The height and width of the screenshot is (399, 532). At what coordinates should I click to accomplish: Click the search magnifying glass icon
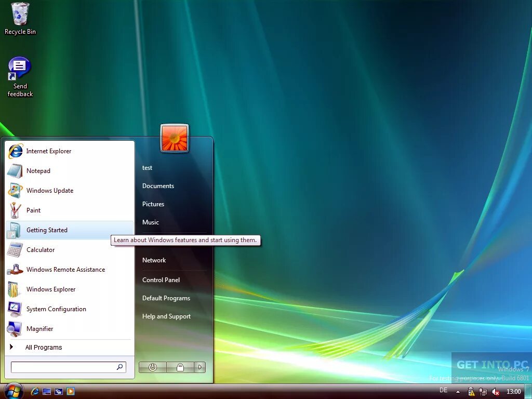click(120, 367)
